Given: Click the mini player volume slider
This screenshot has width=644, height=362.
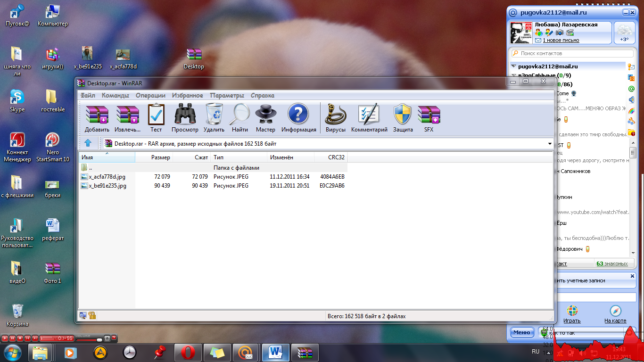Looking at the screenshot, I should pos(90,340).
